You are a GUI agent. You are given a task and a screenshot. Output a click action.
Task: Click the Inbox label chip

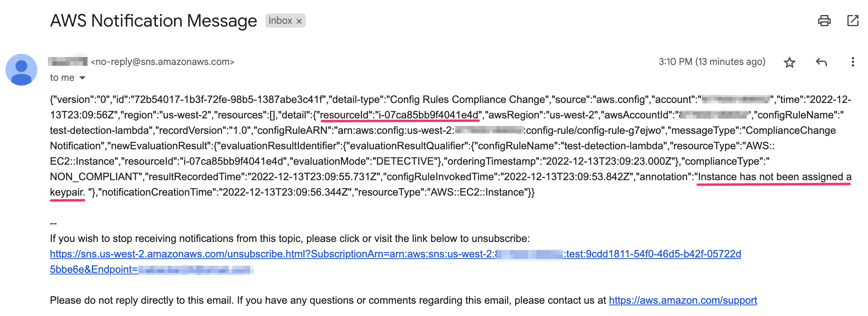click(x=280, y=21)
